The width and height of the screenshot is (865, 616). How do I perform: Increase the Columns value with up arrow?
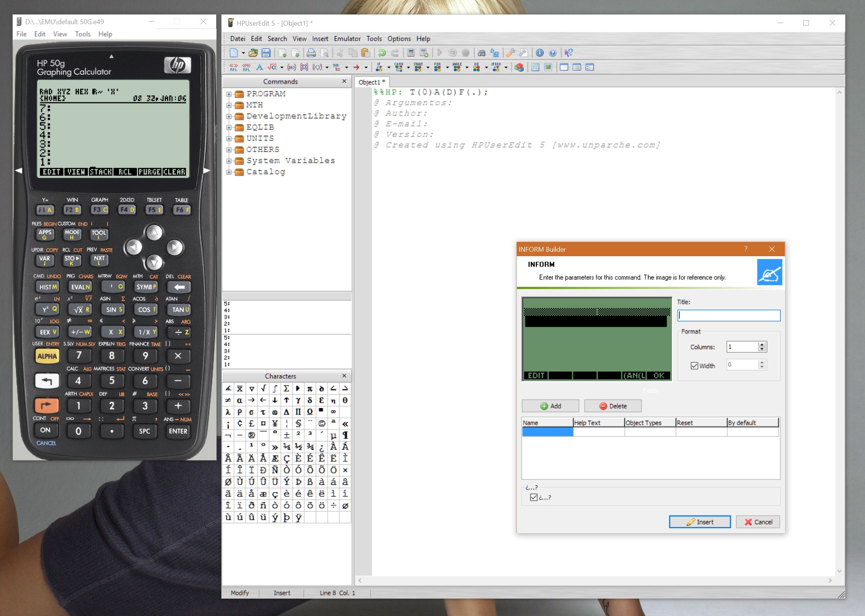pyautogui.click(x=762, y=345)
